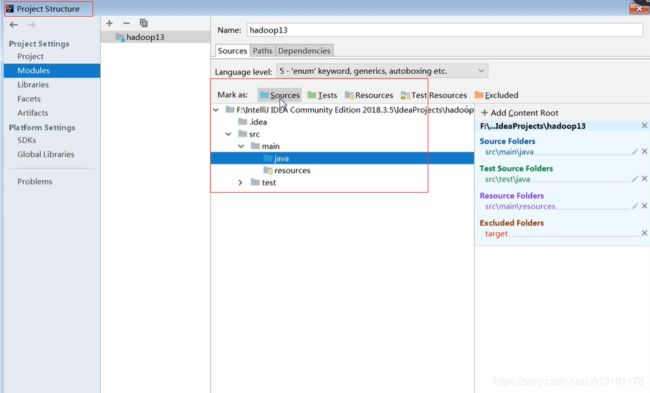This screenshot has height=393, width=650.
Task: Open Project settings page
Action: pos(30,56)
